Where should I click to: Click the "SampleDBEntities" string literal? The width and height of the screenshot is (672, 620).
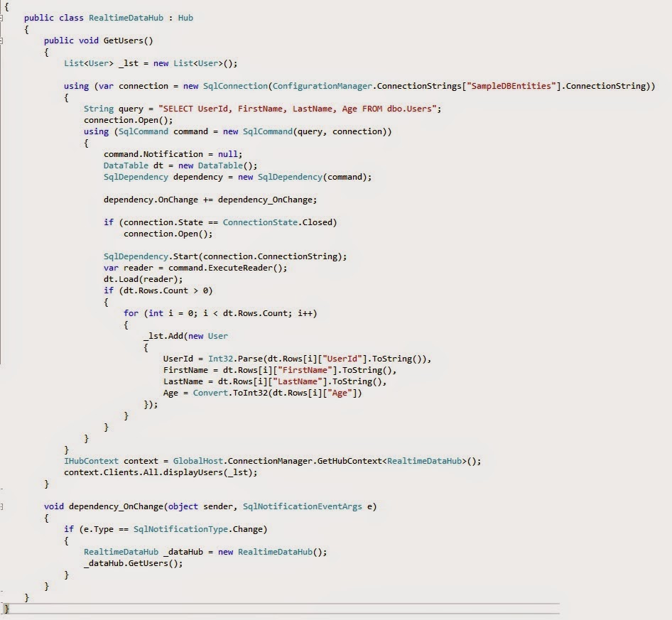(511, 86)
